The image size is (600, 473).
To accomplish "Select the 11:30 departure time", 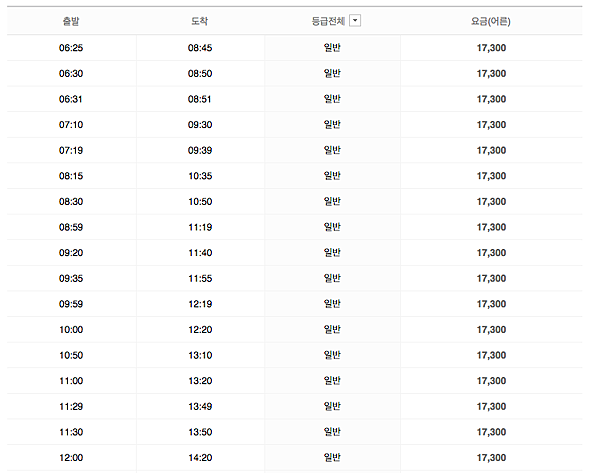I will tap(71, 432).
